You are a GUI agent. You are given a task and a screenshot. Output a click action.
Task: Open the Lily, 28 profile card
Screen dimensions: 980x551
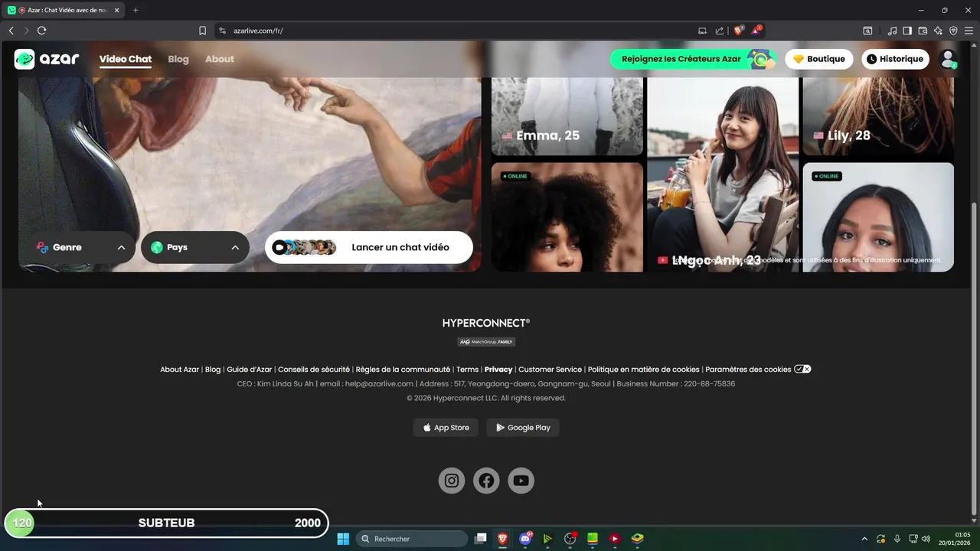point(878,116)
